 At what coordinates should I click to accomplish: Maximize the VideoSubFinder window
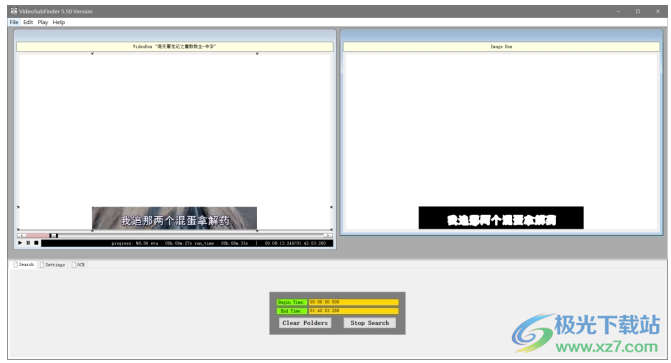pos(638,12)
